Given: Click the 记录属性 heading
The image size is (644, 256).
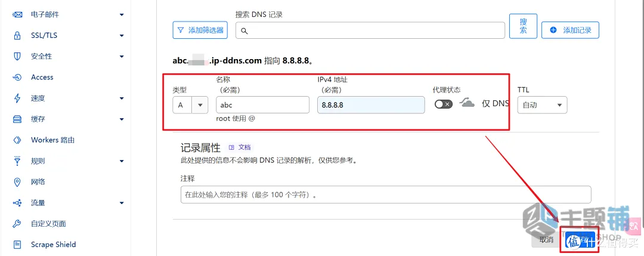Looking at the screenshot, I should [200, 148].
